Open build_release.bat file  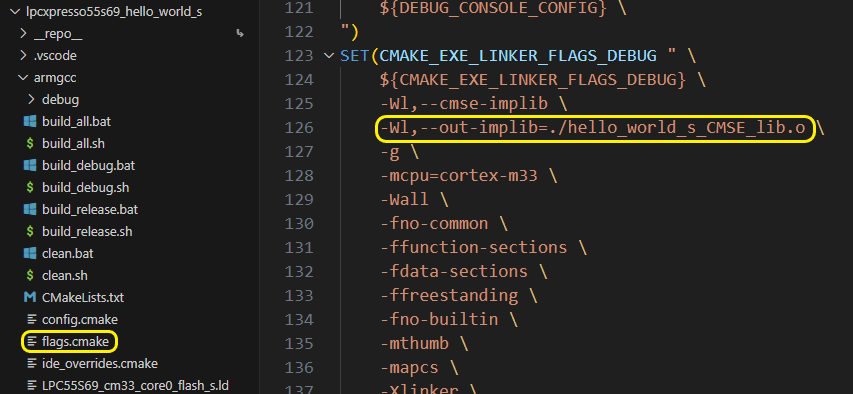pos(90,210)
